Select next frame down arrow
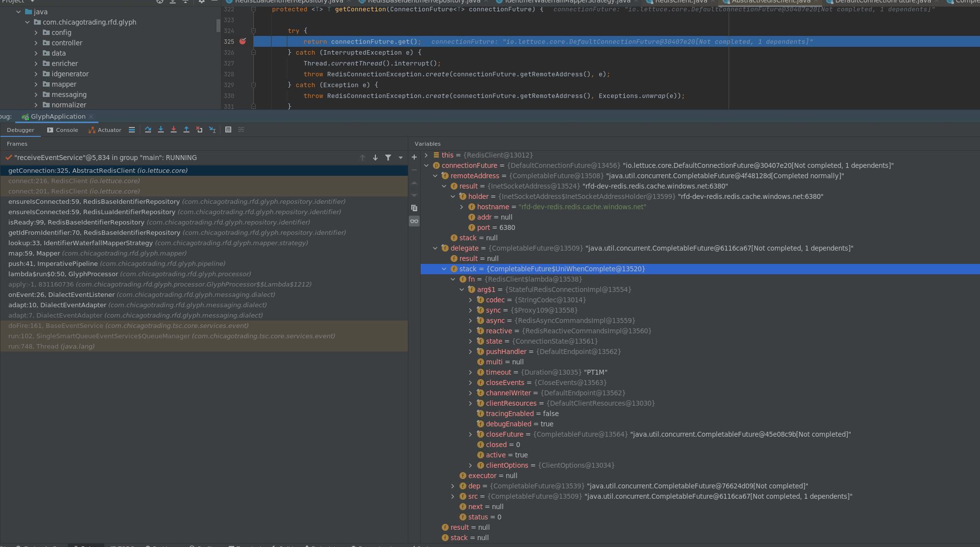Image resolution: width=980 pixels, height=547 pixels. point(375,158)
